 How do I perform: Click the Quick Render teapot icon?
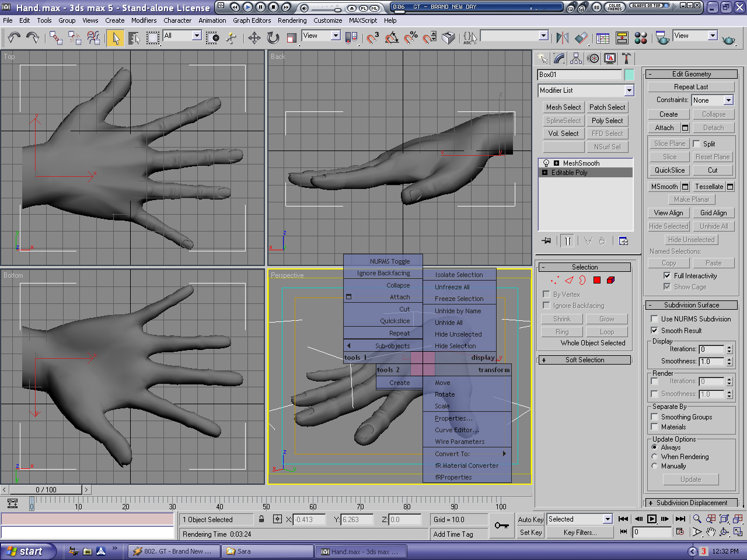pos(728,39)
